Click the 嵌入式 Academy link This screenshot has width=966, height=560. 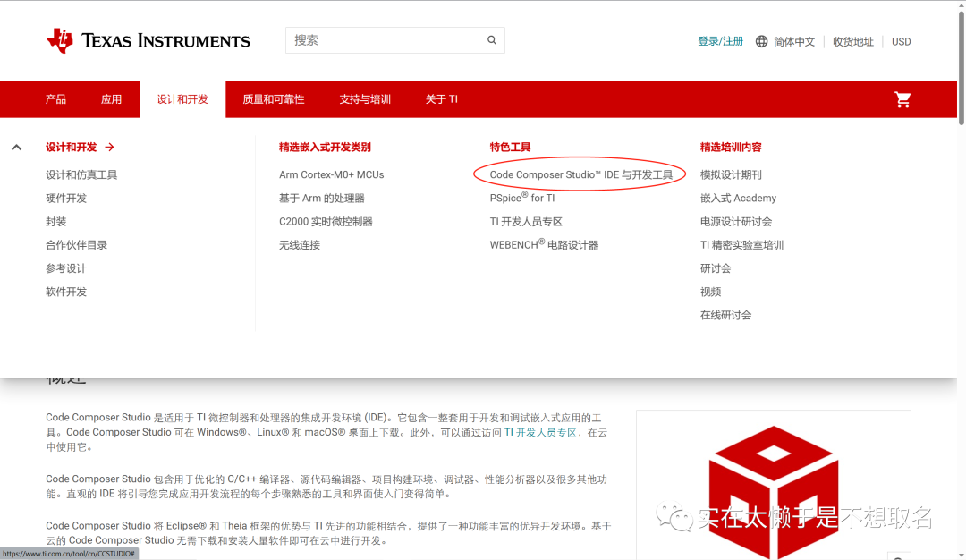point(738,199)
